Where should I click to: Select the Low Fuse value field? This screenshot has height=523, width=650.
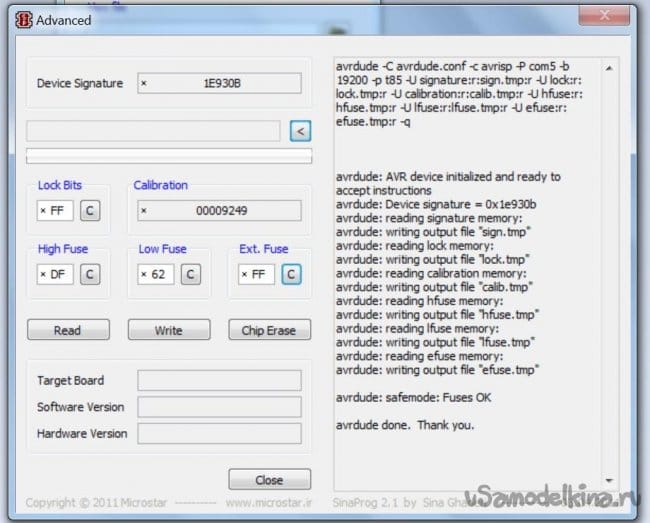pyautogui.click(x=155, y=274)
